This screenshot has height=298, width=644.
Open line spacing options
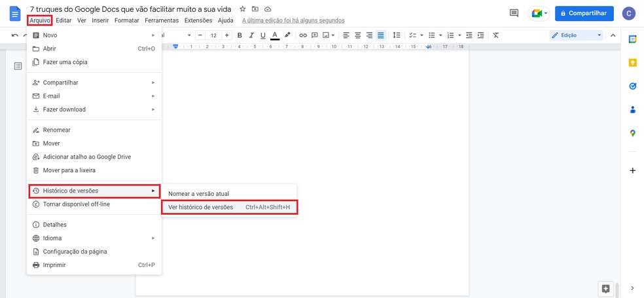(397, 35)
